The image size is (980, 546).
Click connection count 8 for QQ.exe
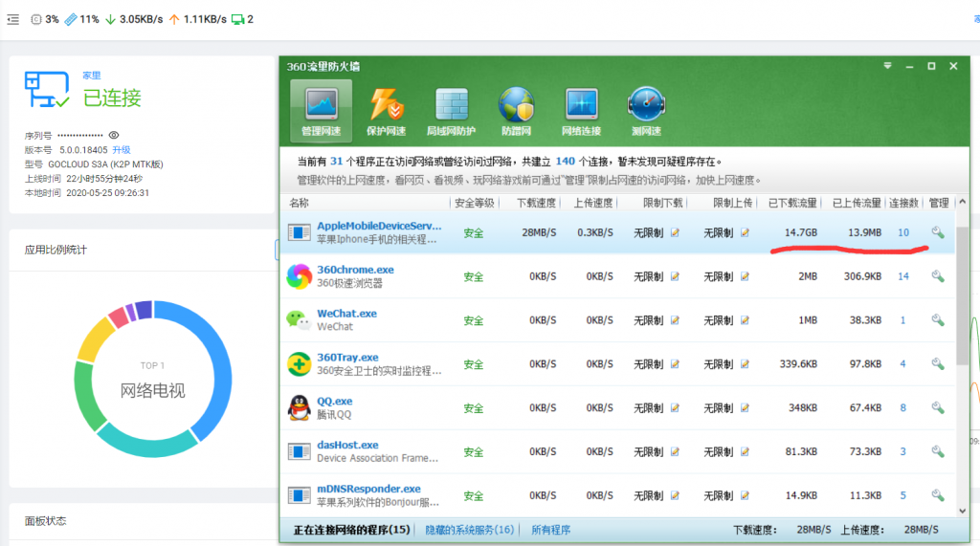[x=903, y=407]
